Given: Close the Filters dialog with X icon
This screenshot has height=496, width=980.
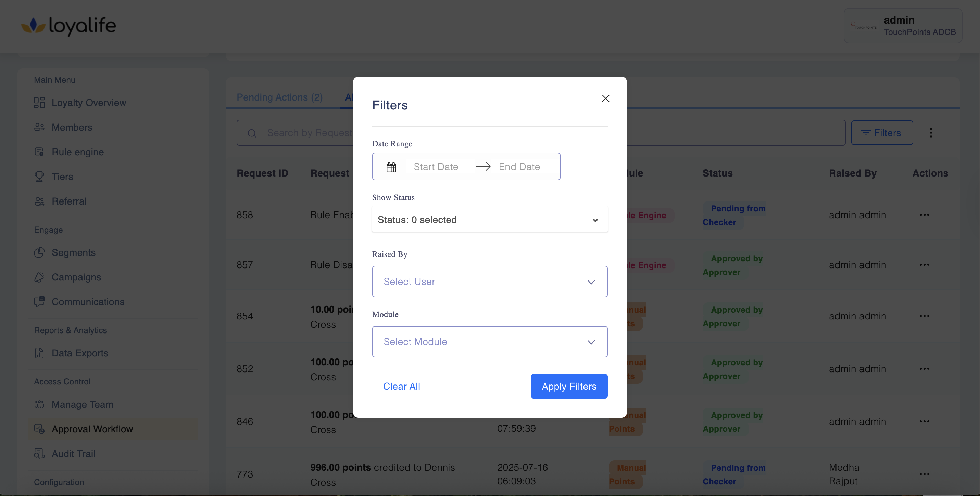Looking at the screenshot, I should coord(605,99).
